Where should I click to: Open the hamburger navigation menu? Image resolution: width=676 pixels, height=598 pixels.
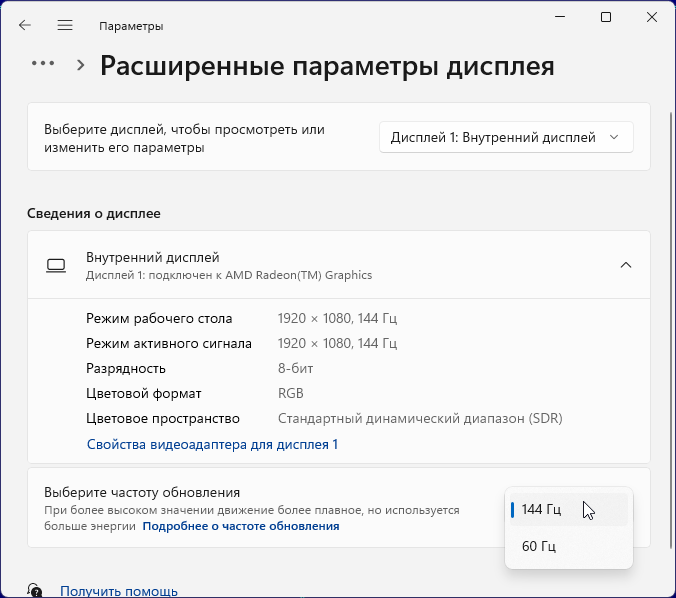(65, 25)
